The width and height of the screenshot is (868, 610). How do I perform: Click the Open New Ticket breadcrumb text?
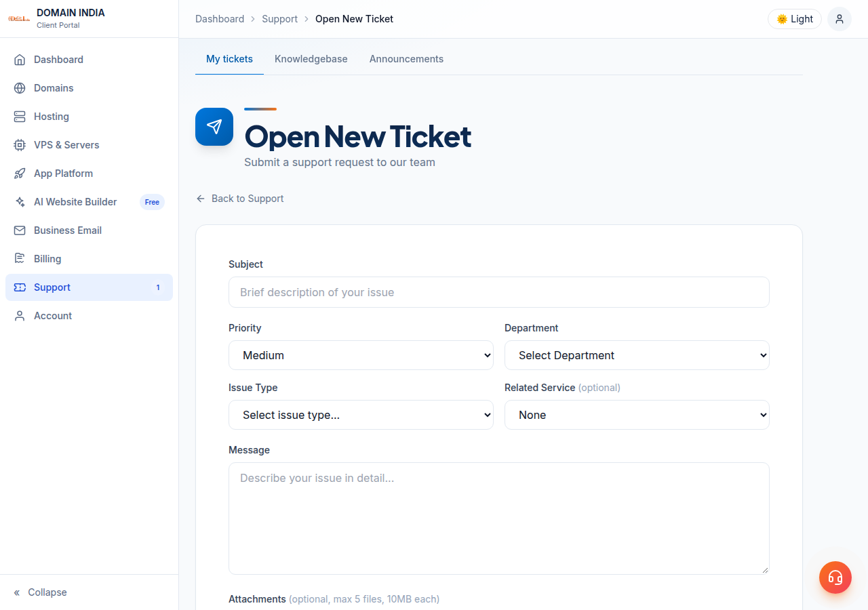pos(354,19)
